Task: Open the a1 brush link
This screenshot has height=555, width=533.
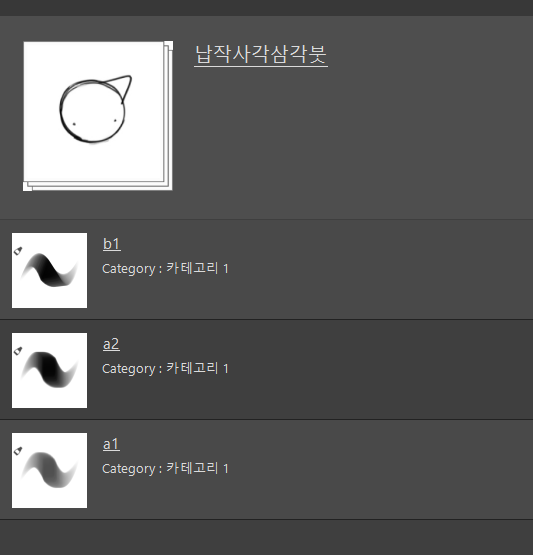Action: (111, 444)
